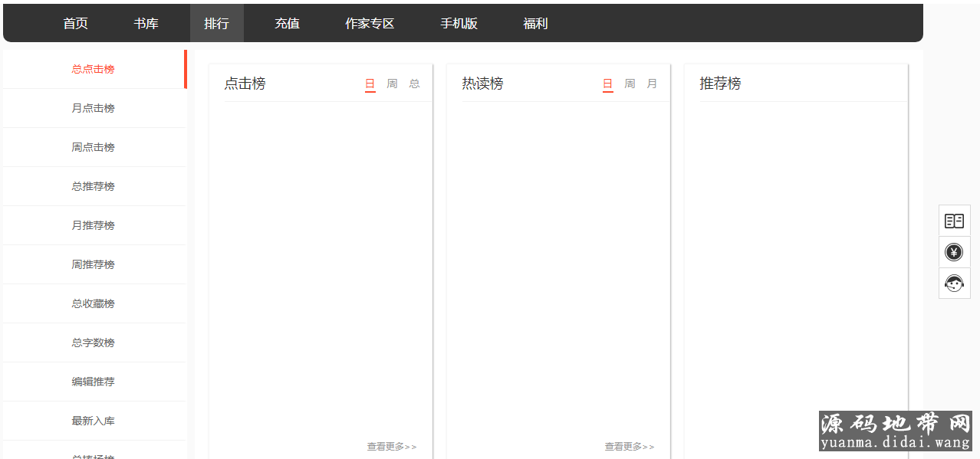This screenshot has width=980, height=459.
Task: Open 作家专区 in the navigation bar
Action: tap(370, 24)
